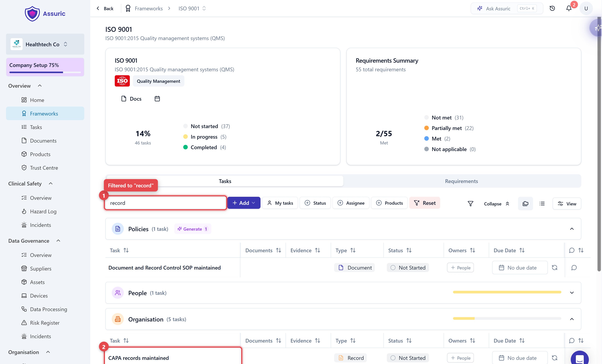The width and height of the screenshot is (602, 364).
Task: Select the Tasks tab
Action: click(225, 181)
